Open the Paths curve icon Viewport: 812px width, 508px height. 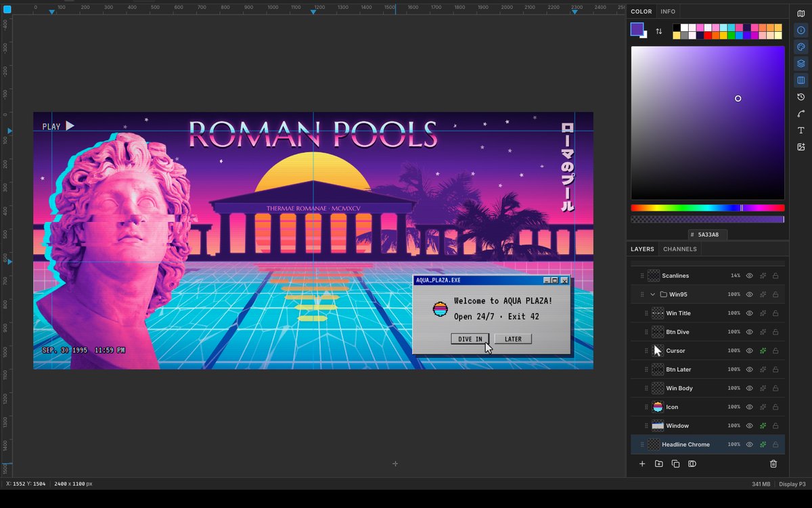[801, 114]
